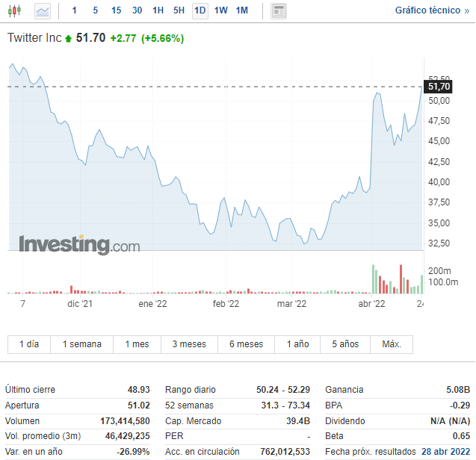476x460 pixels.
Task: Select the 5H interval option
Action: coord(179,10)
